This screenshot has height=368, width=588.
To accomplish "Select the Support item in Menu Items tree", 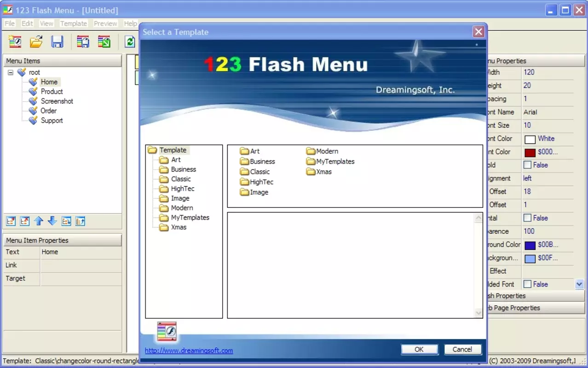I will (52, 121).
